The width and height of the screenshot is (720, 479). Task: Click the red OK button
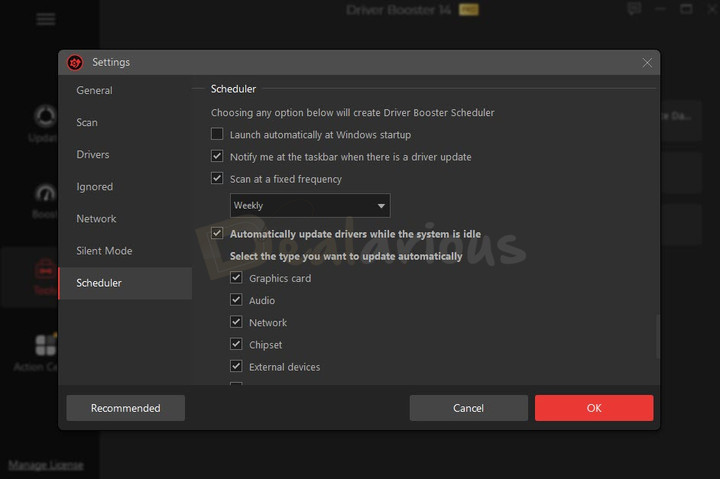point(594,408)
